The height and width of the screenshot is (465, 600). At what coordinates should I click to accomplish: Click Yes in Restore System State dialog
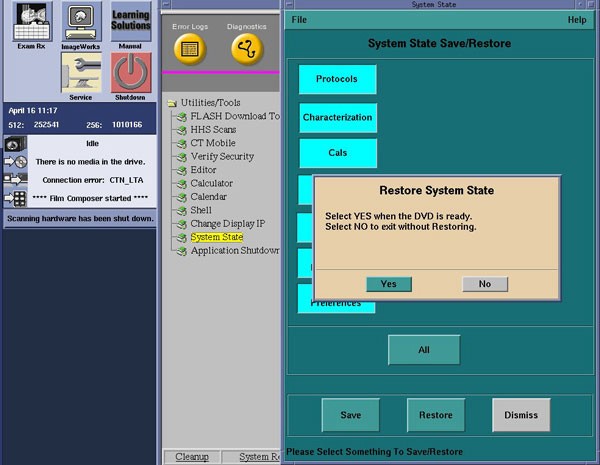point(388,284)
